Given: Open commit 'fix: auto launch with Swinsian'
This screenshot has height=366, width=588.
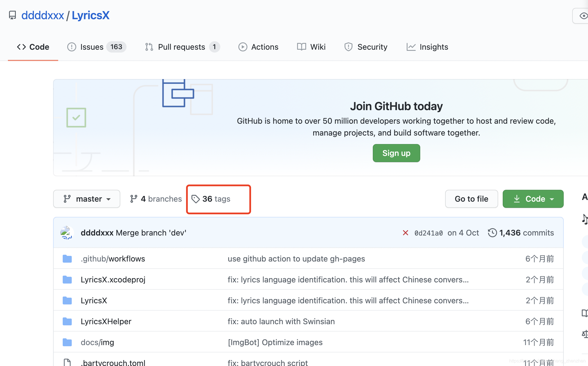Looking at the screenshot, I should pyautogui.click(x=281, y=321).
